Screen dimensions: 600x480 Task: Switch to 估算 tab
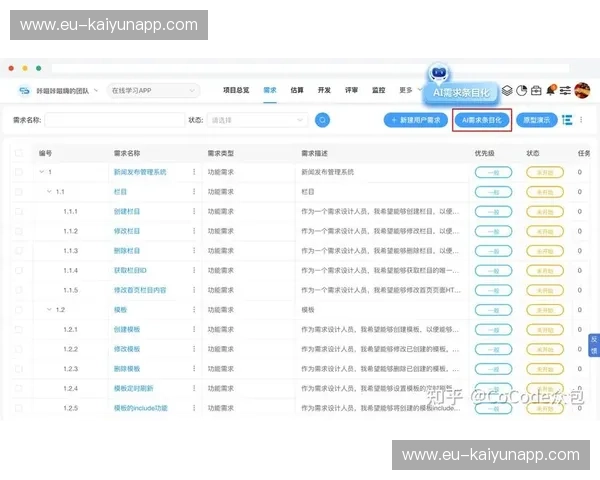click(x=297, y=90)
